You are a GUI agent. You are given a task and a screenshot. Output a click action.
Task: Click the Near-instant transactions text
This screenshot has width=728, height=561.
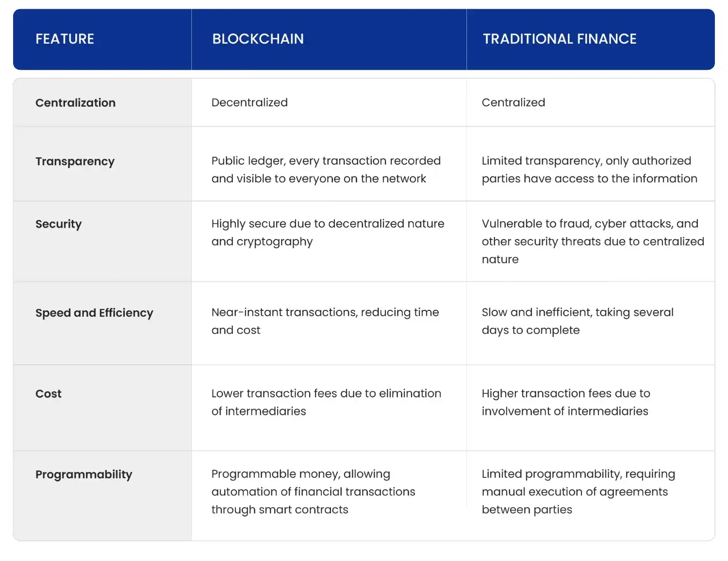(325, 321)
